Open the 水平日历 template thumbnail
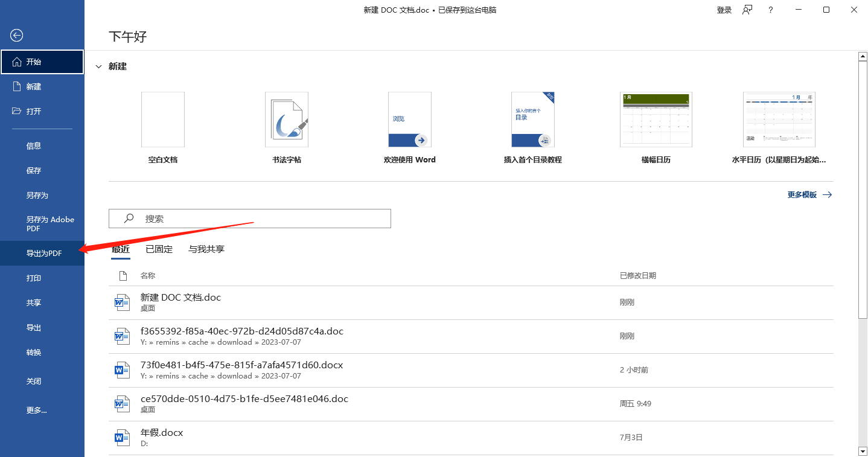This screenshot has height=457, width=868. click(779, 120)
